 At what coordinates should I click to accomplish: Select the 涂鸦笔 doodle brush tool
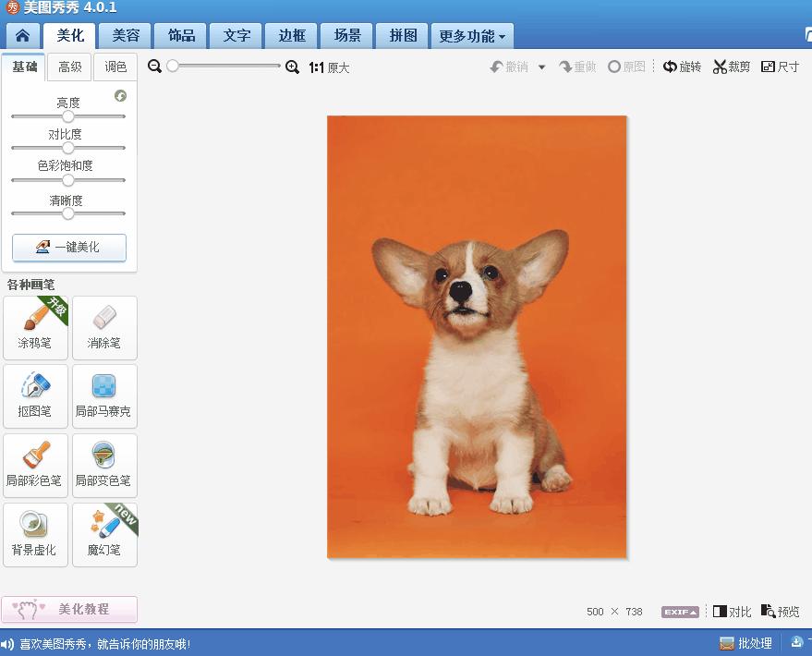point(35,328)
